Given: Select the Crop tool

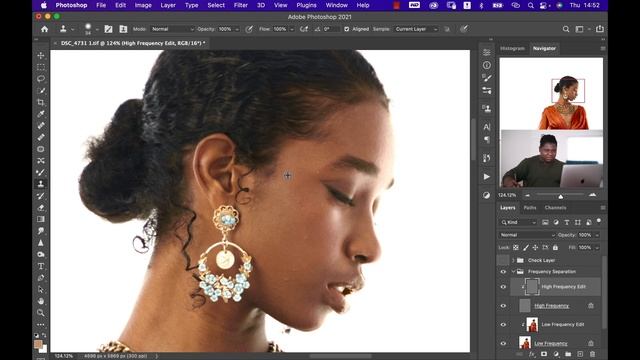Looking at the screenshot, I should [x=41, y=102].
